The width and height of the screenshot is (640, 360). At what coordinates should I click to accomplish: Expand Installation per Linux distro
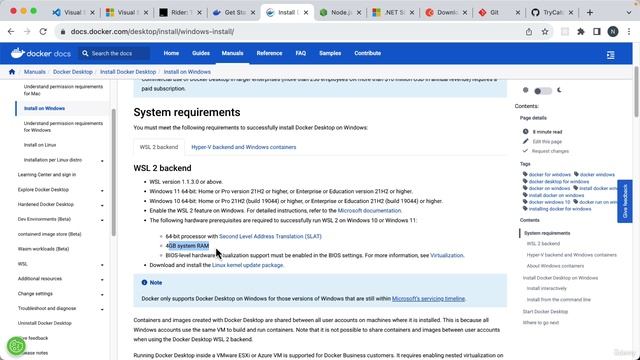pos(102,160)
